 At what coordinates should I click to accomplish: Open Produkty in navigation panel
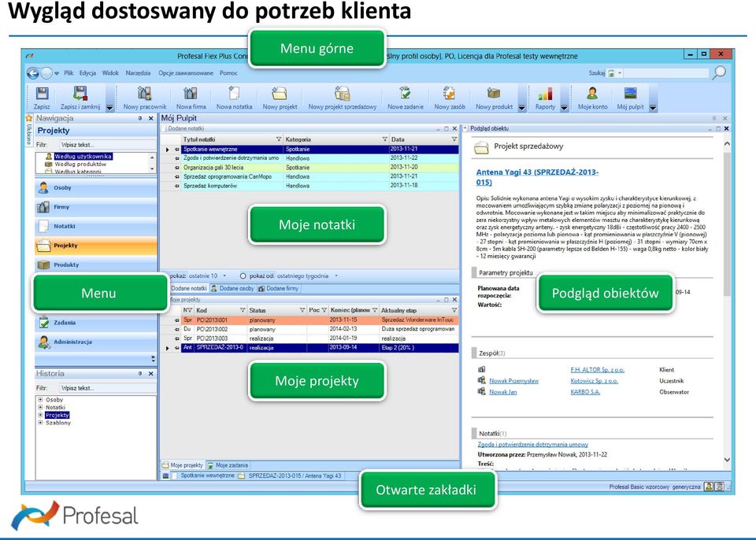point(96,264)
